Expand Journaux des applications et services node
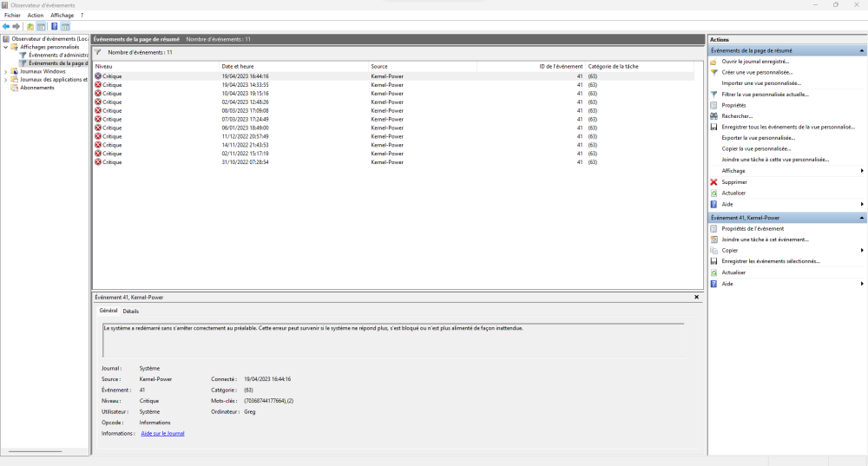 coord(5,80)
